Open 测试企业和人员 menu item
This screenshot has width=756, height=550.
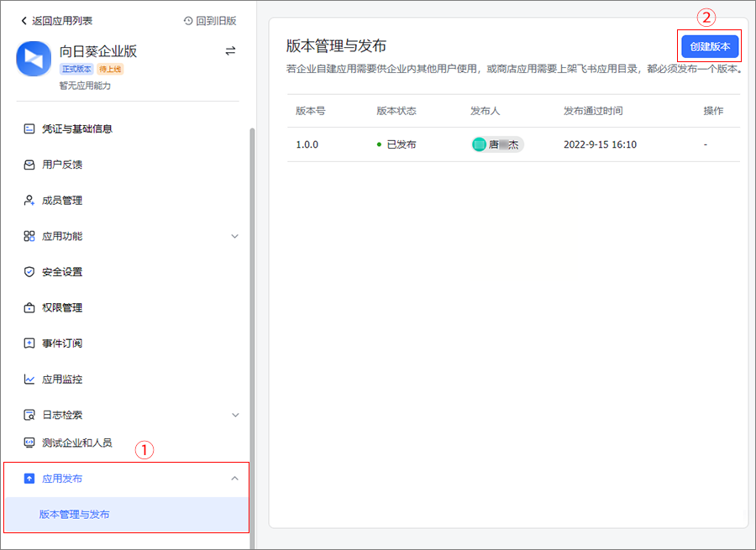click(x=76, y=443)
